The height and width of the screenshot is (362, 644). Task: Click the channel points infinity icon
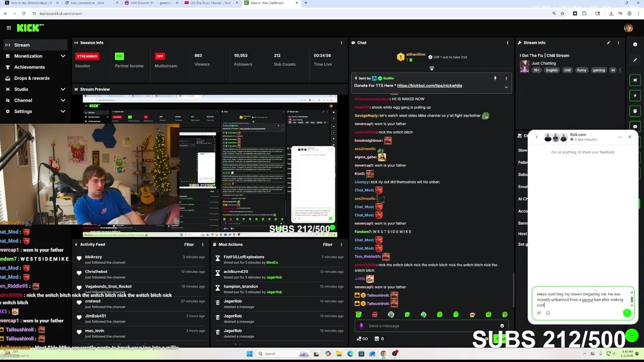(x=362, y=339)
